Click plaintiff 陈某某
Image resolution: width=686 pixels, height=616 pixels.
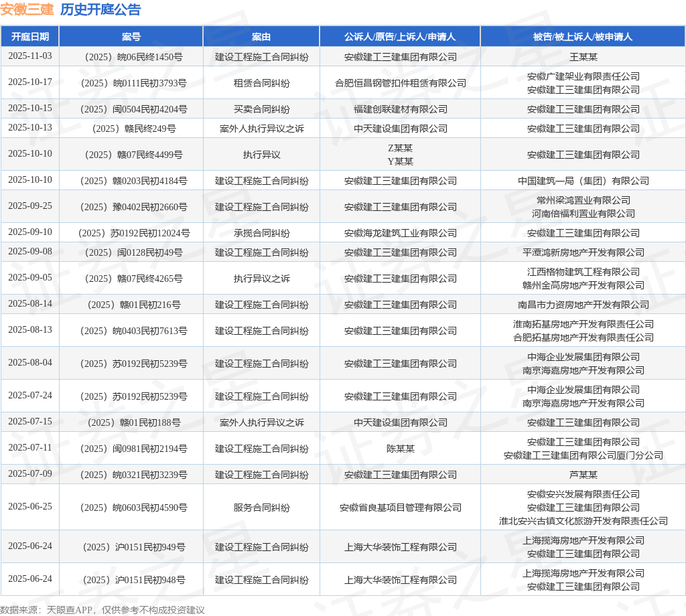pos(401,449)
